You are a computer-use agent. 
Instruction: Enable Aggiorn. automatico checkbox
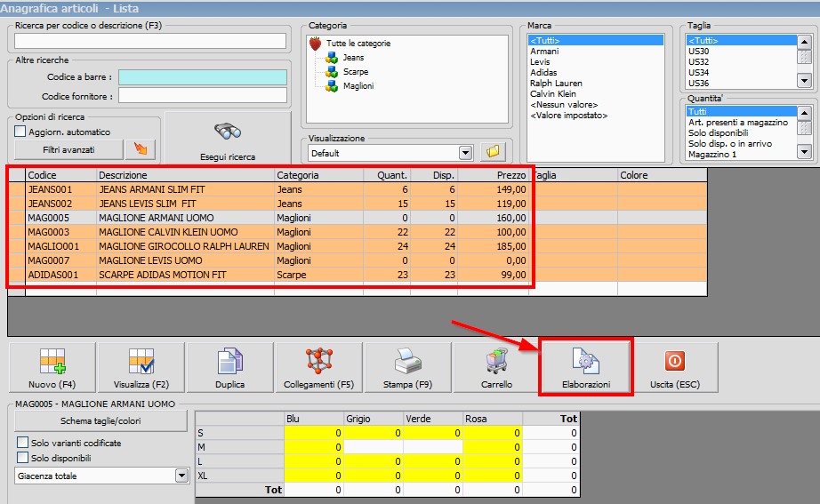pyautogui.click(x=20, y=132)
